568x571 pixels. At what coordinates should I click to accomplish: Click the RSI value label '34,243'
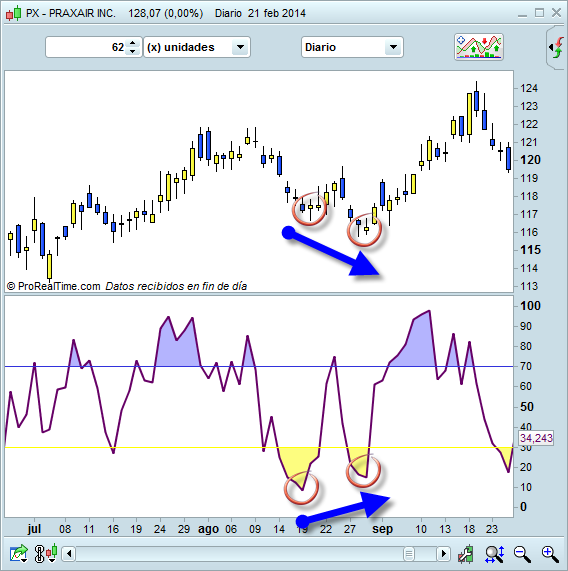click(536, 438)
